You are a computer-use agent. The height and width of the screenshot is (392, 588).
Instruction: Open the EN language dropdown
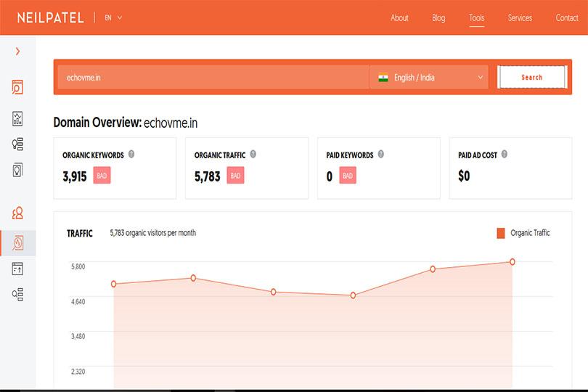click(113, 17)
